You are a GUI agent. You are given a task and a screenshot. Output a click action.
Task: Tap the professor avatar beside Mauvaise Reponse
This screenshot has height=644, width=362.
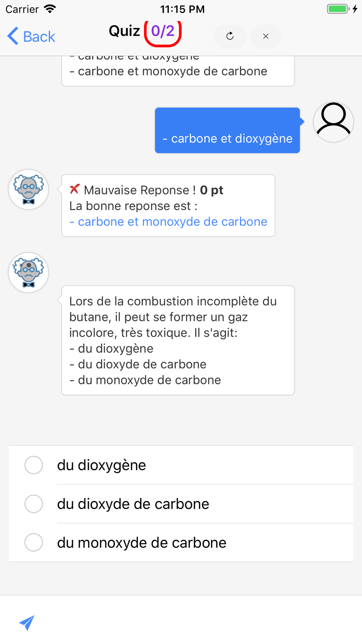click(29, 189)
